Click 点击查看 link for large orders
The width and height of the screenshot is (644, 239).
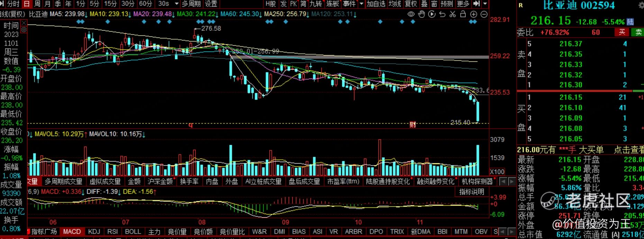pyautogui.click(x=628, y=150)
